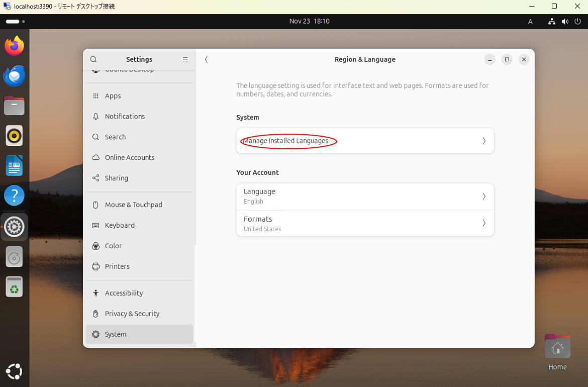Image resolution: width=588 pixels, height=387 pixels.
Task: Click the Keyboard icon in sidebar
Action: point(95,225)
